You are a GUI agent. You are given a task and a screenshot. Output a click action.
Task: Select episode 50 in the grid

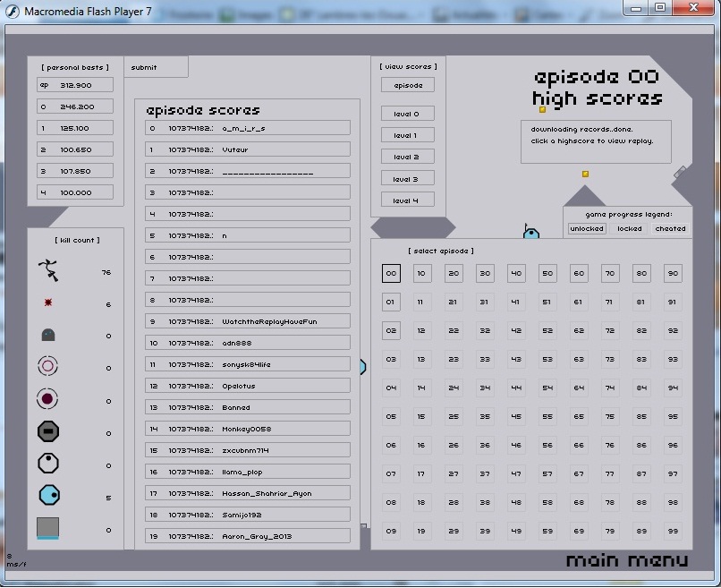tap(547, 274)
